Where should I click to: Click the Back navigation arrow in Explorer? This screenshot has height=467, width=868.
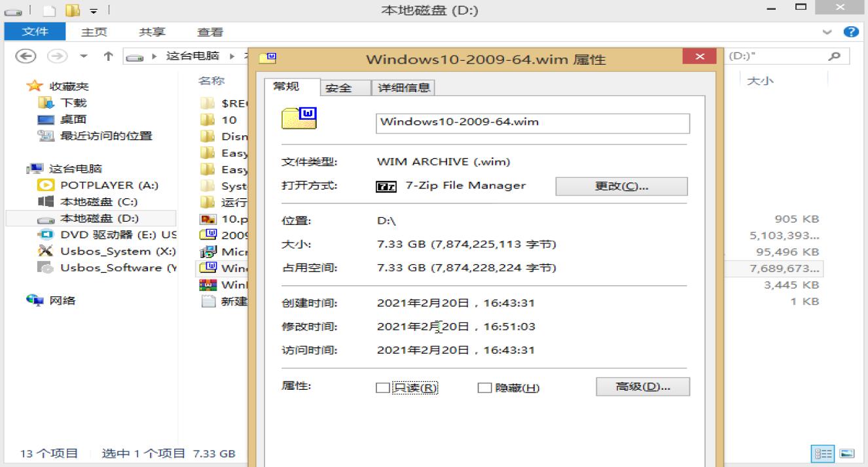pyautogui.click(x=26, y=56)
